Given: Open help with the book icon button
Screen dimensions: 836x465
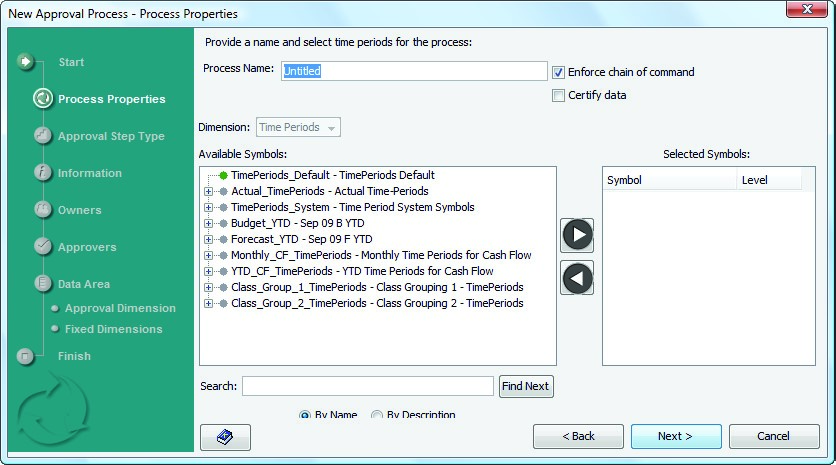Looking at the screenshot, I should (225, 437).
